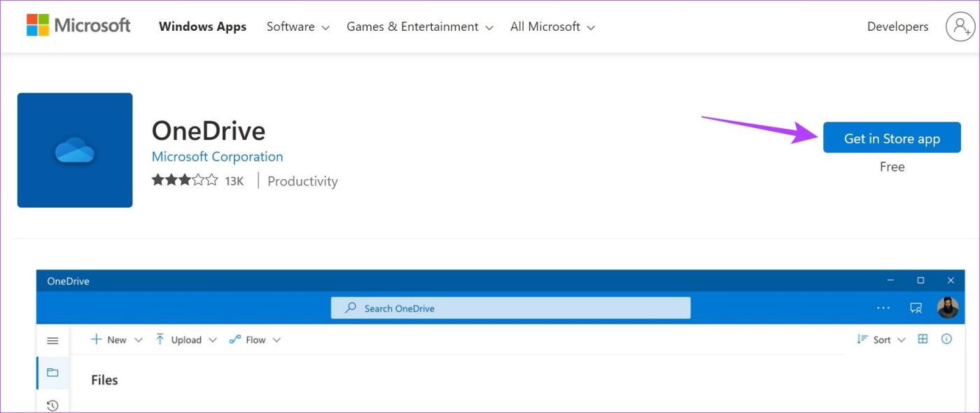Viewport: 980px width, 413px height.
Task: Open the account sign-in icon top right
Action: 960,26
